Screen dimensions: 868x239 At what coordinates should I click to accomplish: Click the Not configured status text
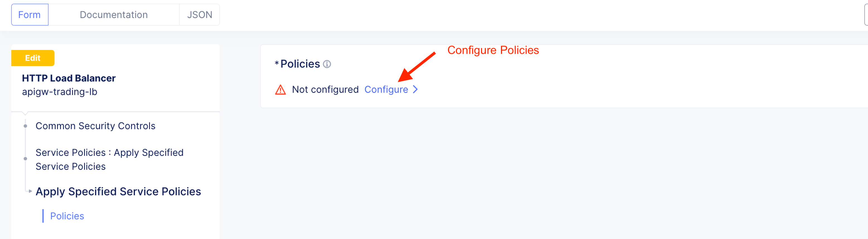[x=325, y=89]
